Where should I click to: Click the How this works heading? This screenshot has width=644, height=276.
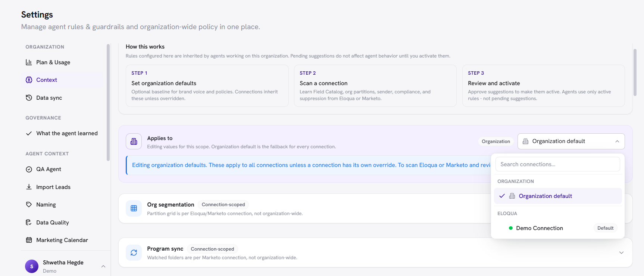[x=145, y=47]
